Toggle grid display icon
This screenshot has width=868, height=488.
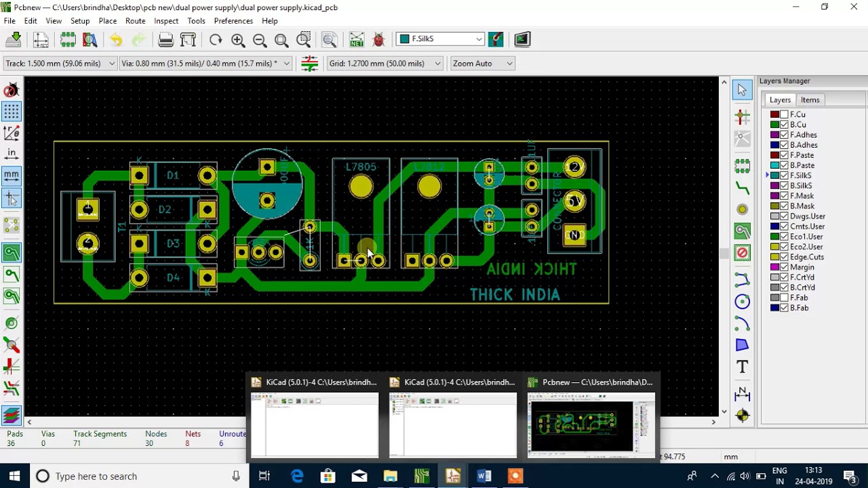tap(12, 111)
